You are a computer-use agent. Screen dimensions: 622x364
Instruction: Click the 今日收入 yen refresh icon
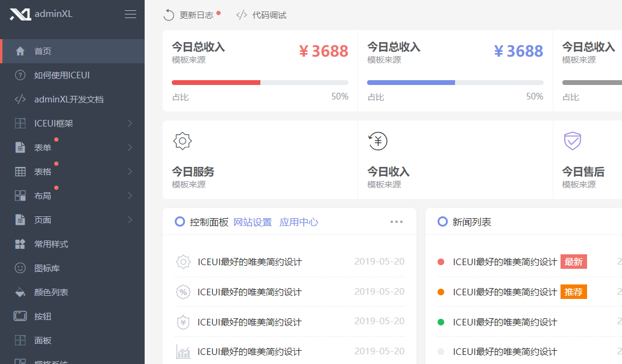[377, 141]
